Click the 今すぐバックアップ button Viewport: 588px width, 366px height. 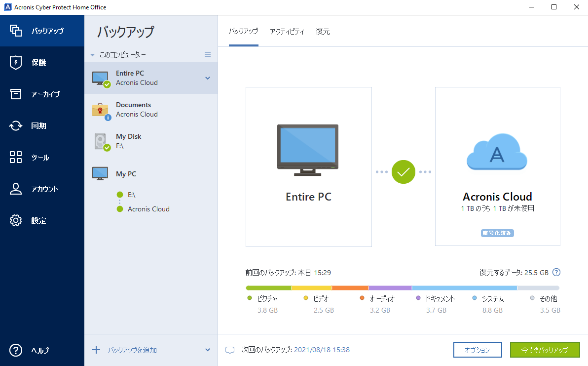point(545,349)
